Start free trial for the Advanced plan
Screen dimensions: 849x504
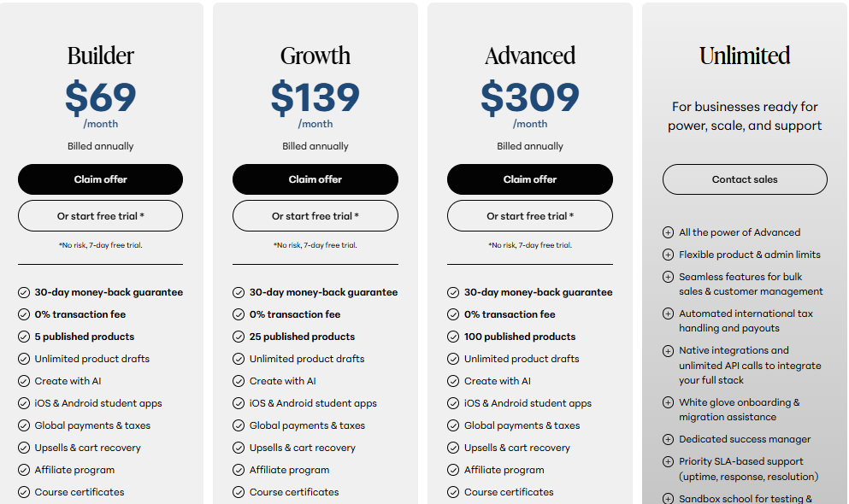coord(529,216)
